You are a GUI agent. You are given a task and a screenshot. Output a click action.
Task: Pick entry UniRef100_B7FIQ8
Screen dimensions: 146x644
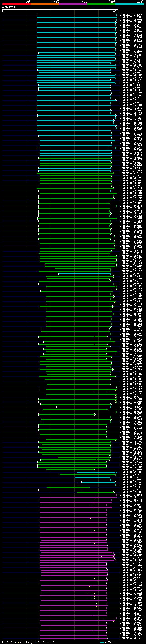[x=131, y=326]
